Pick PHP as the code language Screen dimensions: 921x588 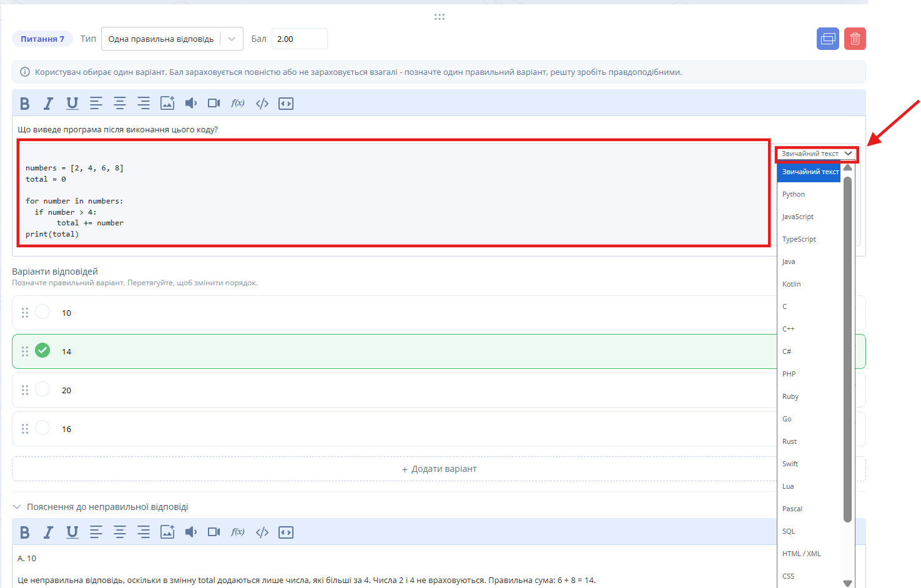809,374
